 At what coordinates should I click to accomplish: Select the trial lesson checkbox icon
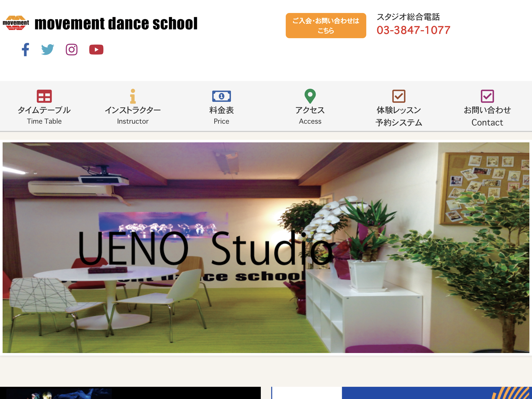pyautogui.click(x=399, y=96)
